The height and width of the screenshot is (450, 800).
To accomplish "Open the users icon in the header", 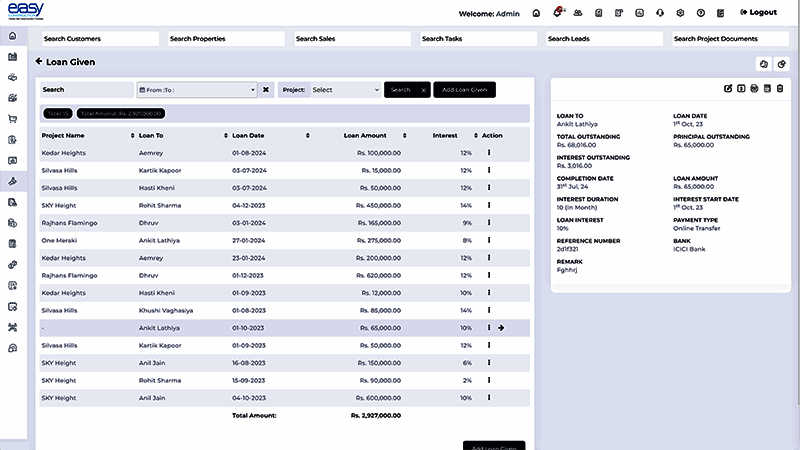I will pyautogui.click(x=578, y=13).
